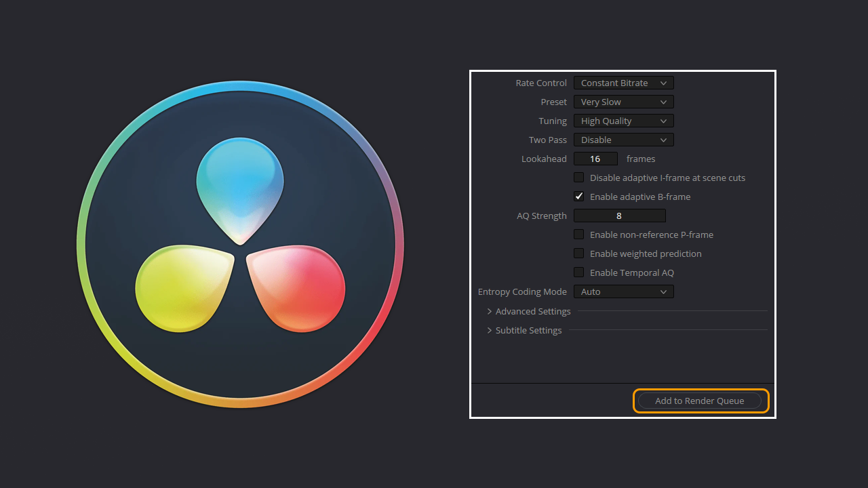Uncheck Enable adaptive B-frame checkbox

[578, 197]
